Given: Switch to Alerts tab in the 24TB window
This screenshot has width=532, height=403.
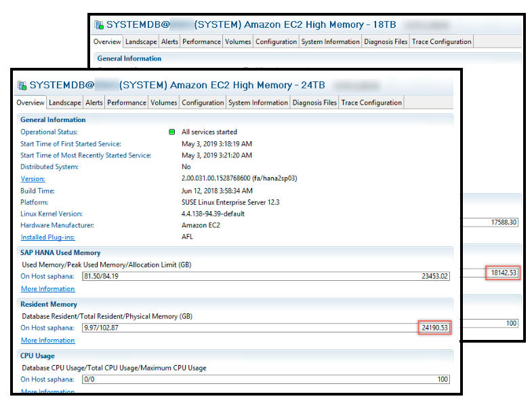Looking at the screenshot, I should (94, 103).
